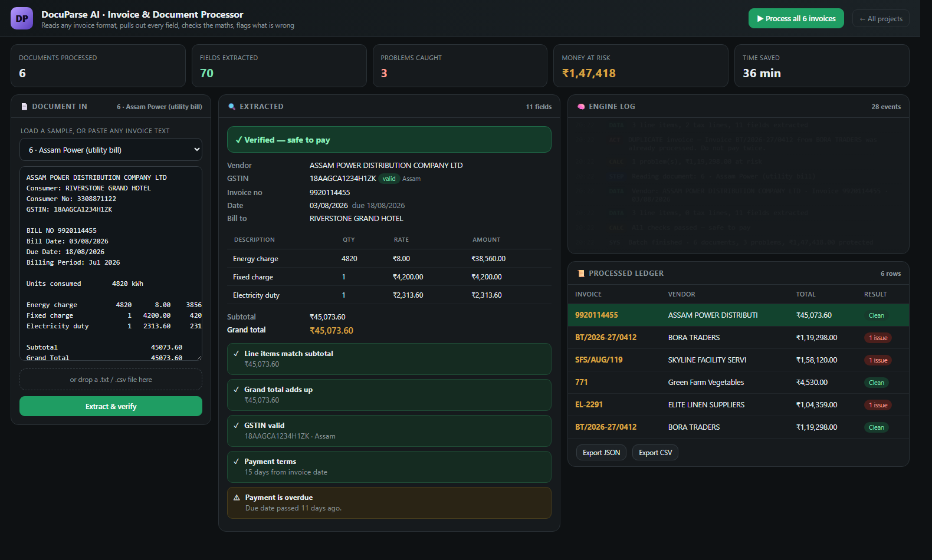Image resolution: width=932 pixels, height=560 pixels.
Task: Click the Verified — safe to pay banner
Action: 389,140
